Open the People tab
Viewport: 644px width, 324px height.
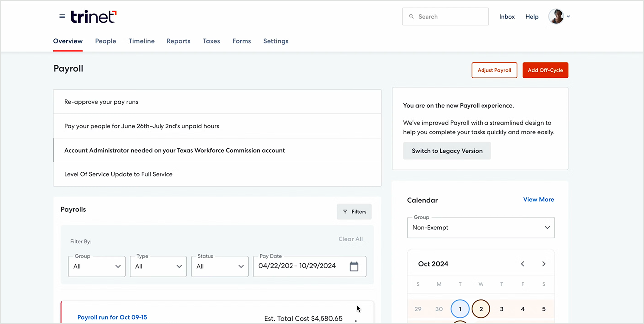(106, 41)
